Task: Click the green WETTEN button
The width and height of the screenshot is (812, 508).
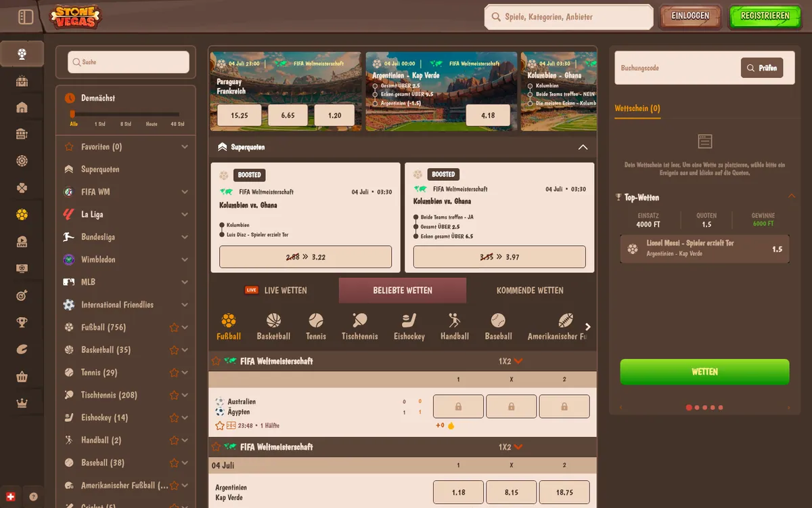Action: coord(704,372)
